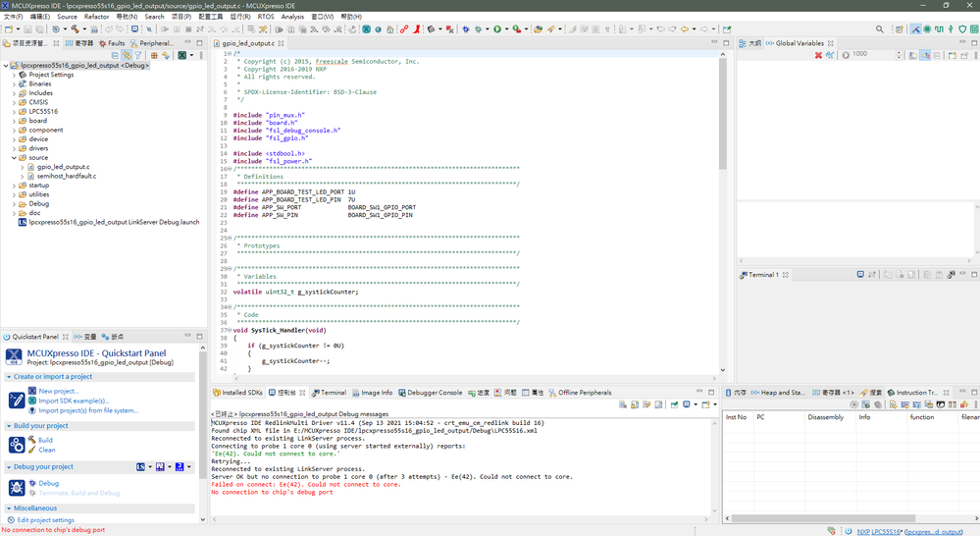Expand the drivers folder in project tree
Image resolution: width=980 pixels, height=536 pixels.
coord(14,148)
